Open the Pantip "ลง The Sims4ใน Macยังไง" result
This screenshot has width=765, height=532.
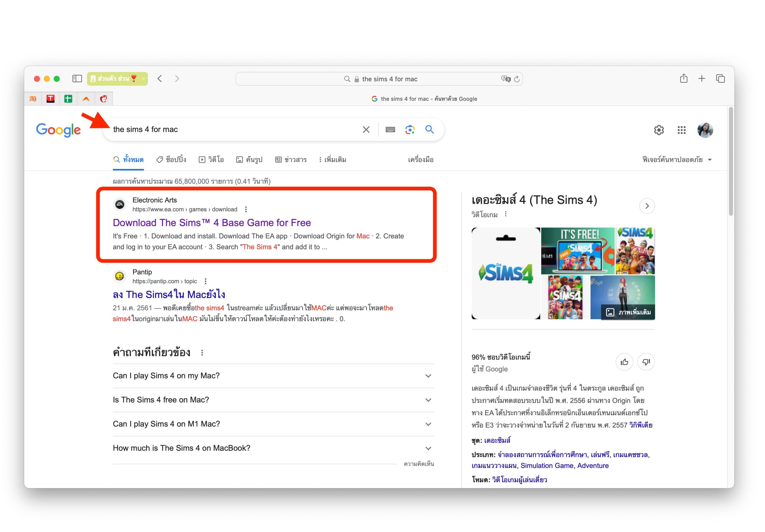coord(169,295)
